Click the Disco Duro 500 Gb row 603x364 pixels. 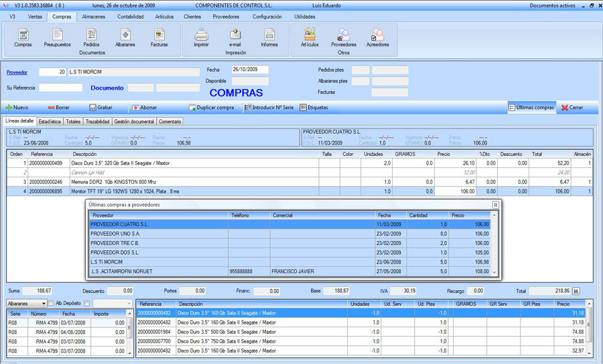[x=360, y=332]
